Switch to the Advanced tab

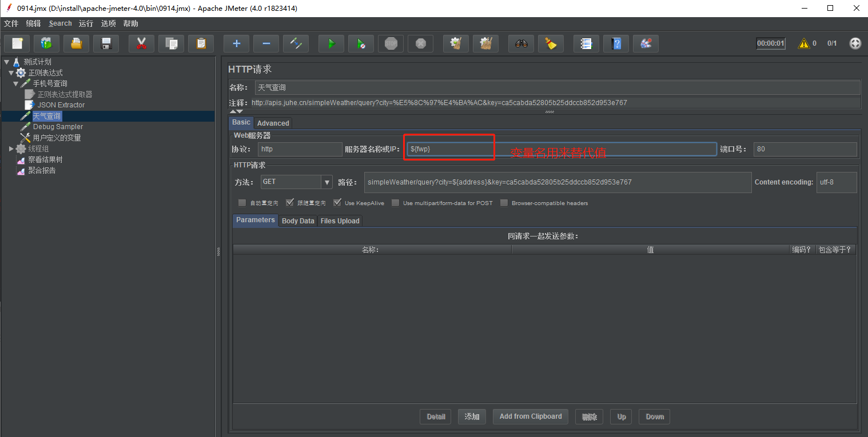pos(273,123)
